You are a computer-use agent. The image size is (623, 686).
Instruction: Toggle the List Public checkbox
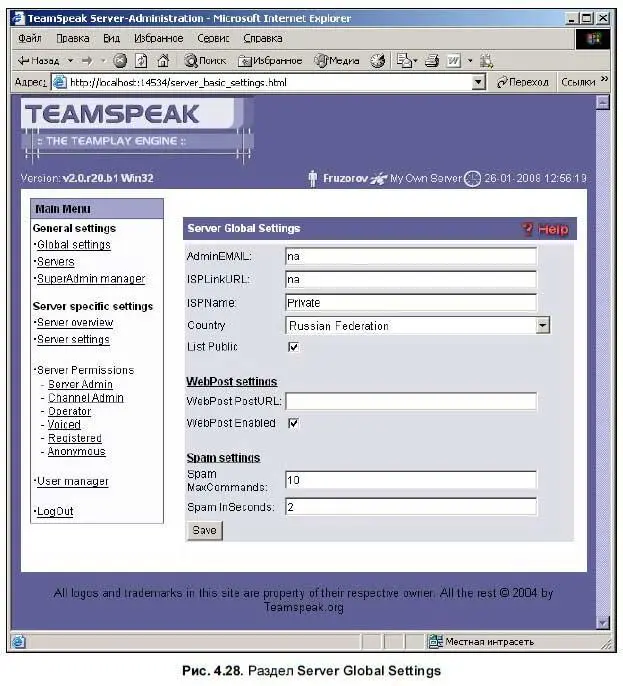[293, 347]
